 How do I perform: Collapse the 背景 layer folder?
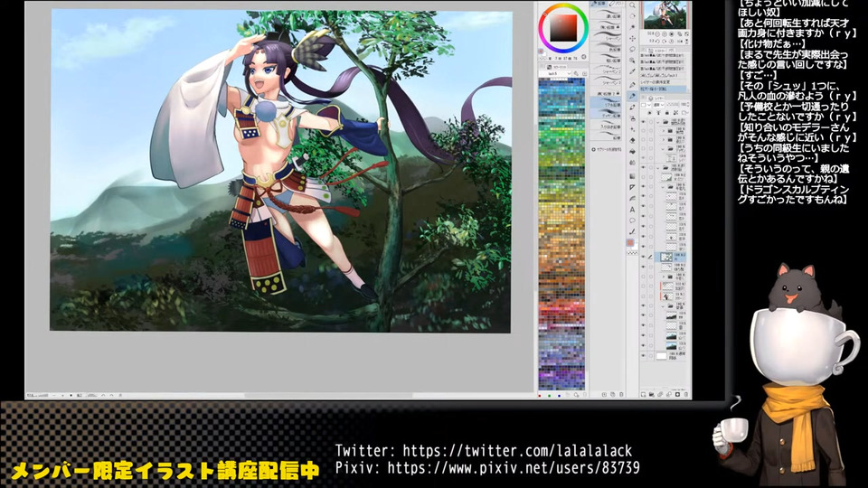click(663, 306)
